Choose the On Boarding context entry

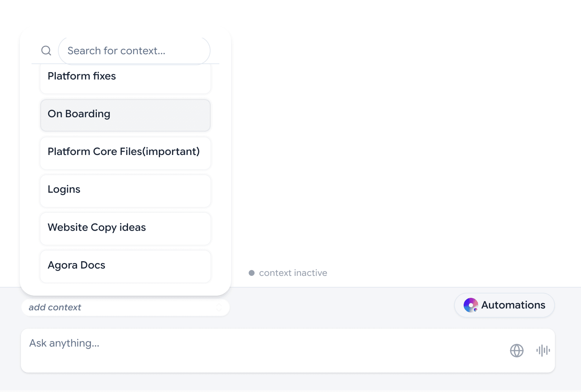pos(125,115)
